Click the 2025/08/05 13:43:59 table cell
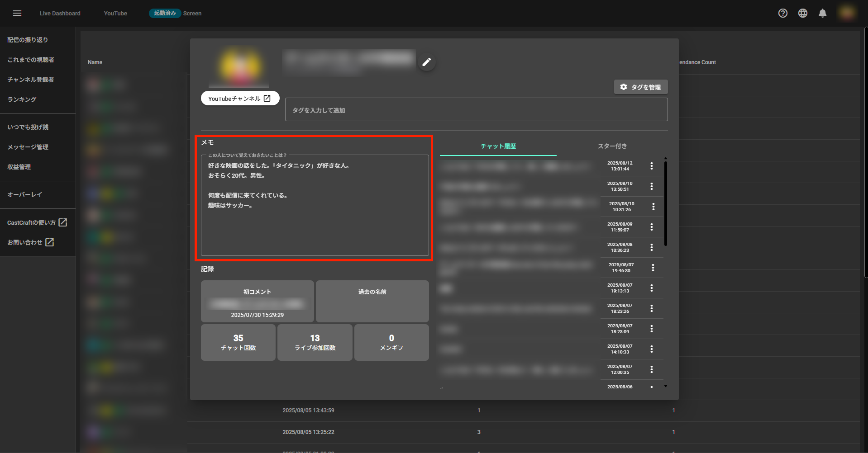 tap(308, 411)
